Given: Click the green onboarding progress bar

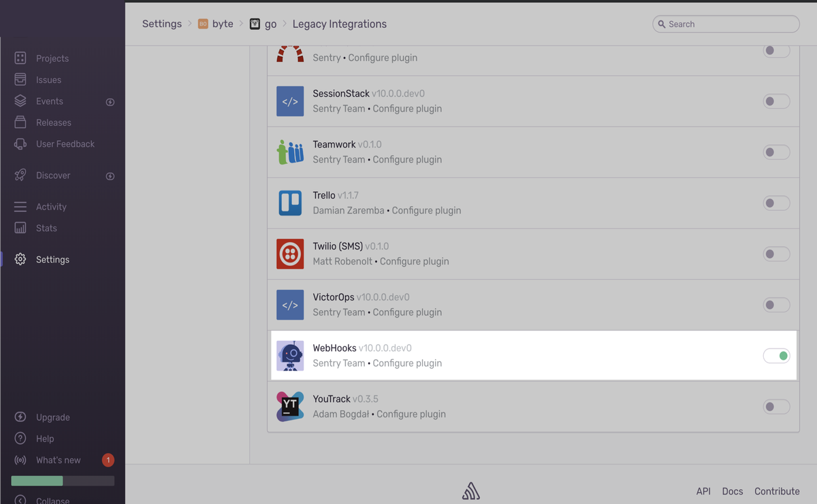Looking at the screenshot, I should coord(37,481).
